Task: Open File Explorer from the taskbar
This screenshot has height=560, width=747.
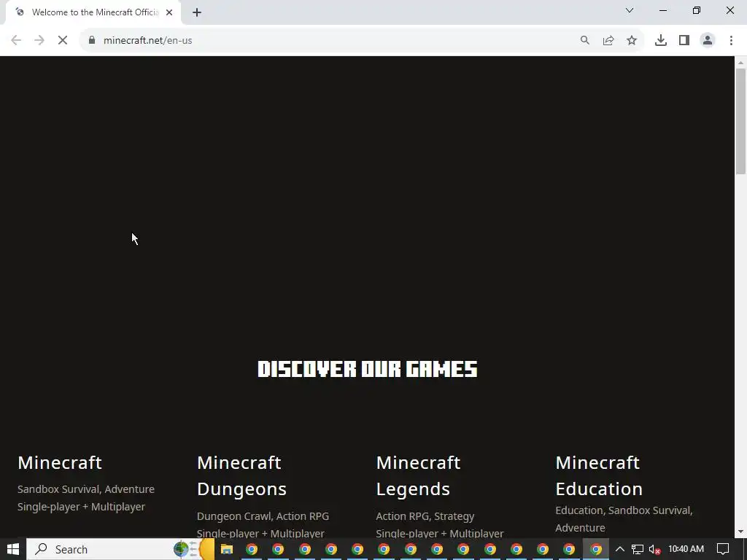Action: pos(226,549)
